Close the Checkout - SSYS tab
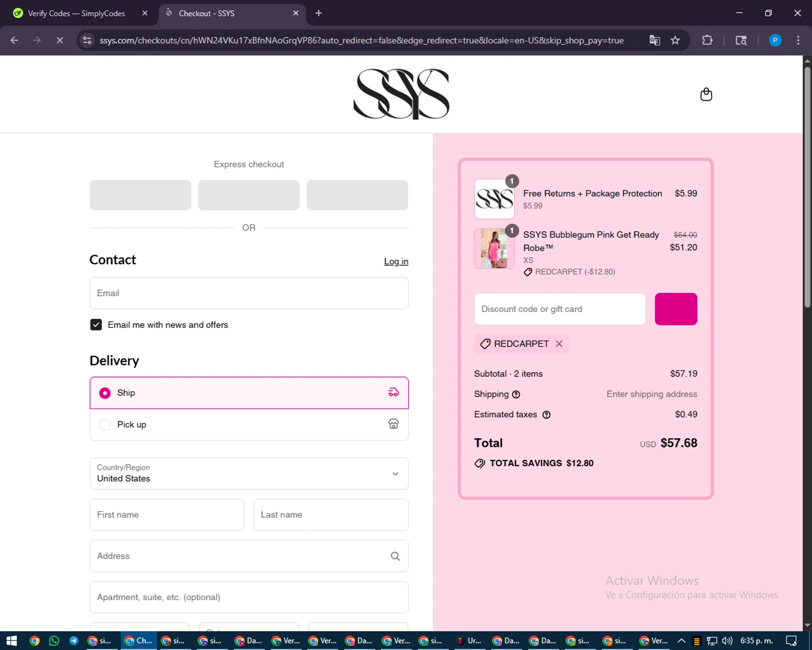This screenshot has height=650, width=812. (296, 13)
